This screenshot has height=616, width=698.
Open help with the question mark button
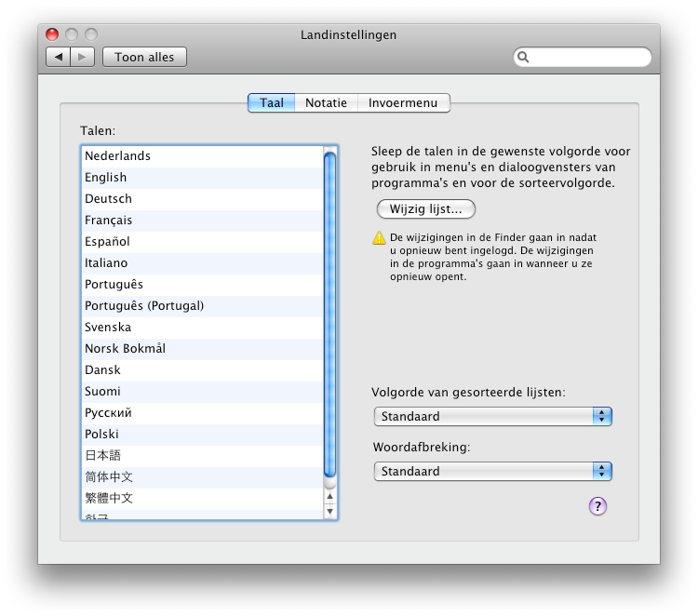click(x=597, y=506)
